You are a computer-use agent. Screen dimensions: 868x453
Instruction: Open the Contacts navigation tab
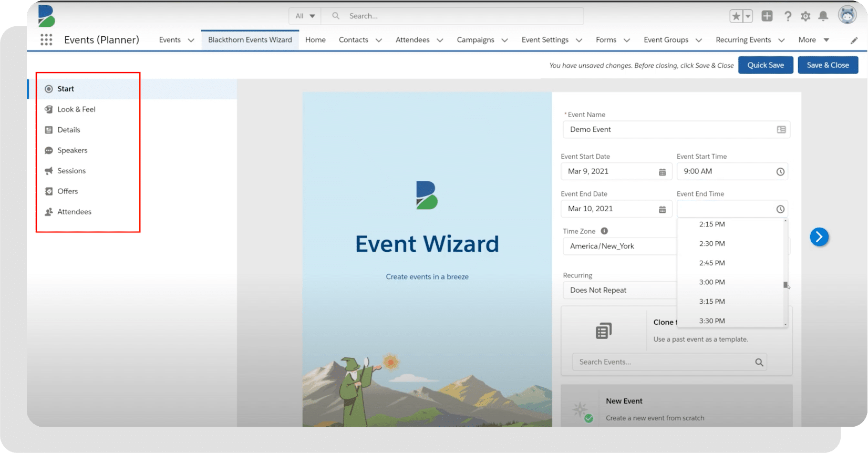point(354,40)
